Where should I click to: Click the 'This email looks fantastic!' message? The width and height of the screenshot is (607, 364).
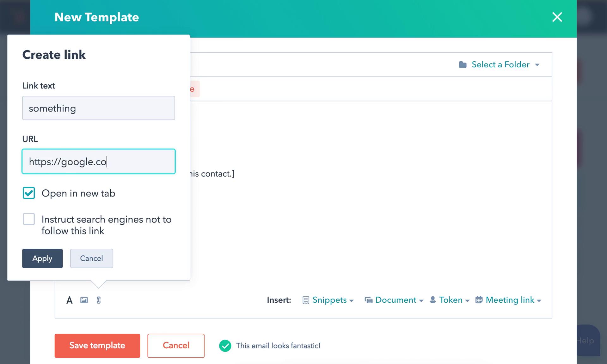tap(278, 346)
